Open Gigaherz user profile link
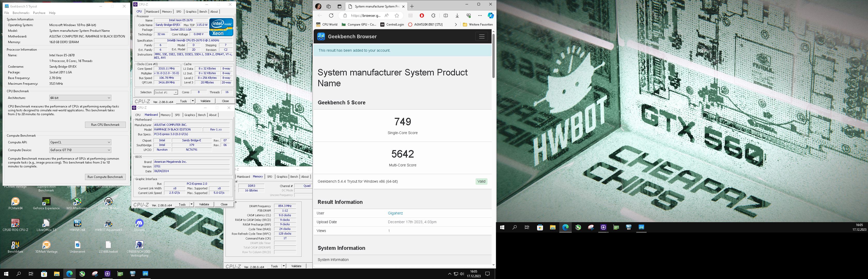Screen dimensions: 868x279 [395, 213]
